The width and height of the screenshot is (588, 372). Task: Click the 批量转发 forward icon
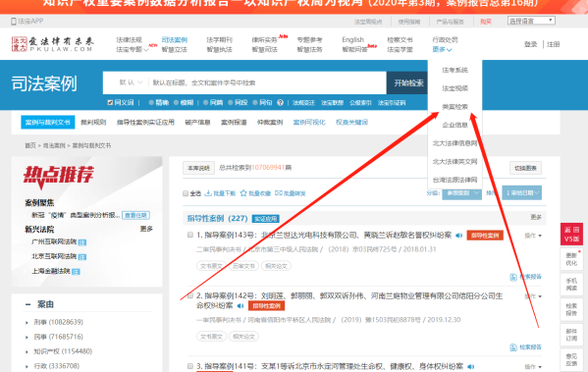coord(278,193)
